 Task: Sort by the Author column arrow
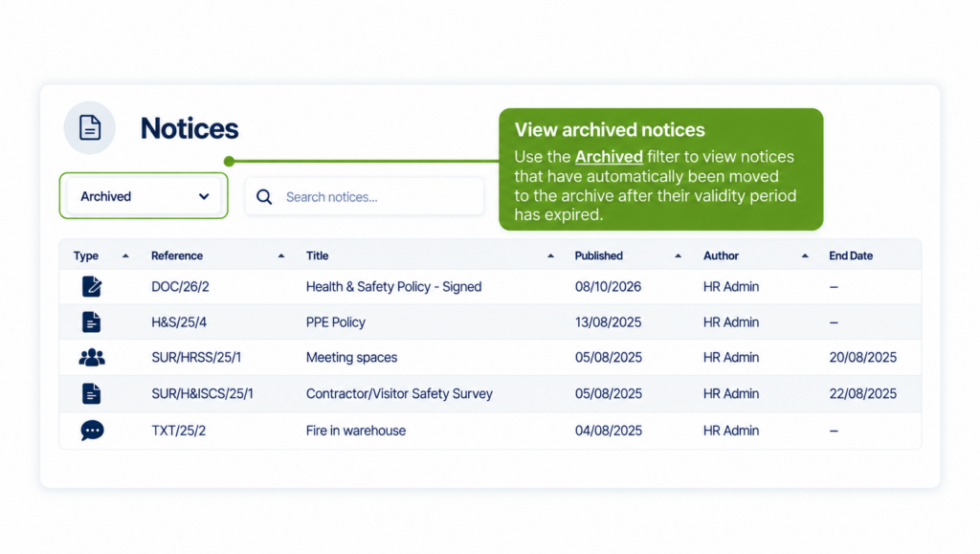point(805,256)
